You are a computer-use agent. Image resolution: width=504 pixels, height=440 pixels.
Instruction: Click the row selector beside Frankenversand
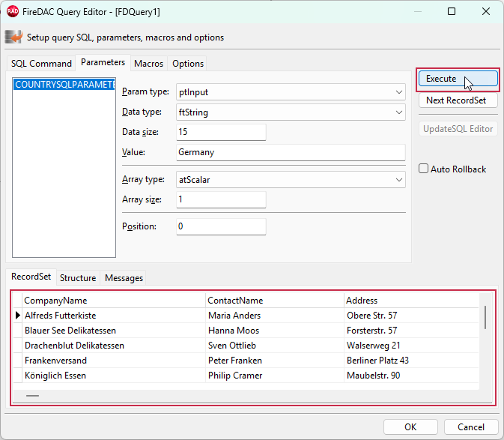[x=17, y=361]
